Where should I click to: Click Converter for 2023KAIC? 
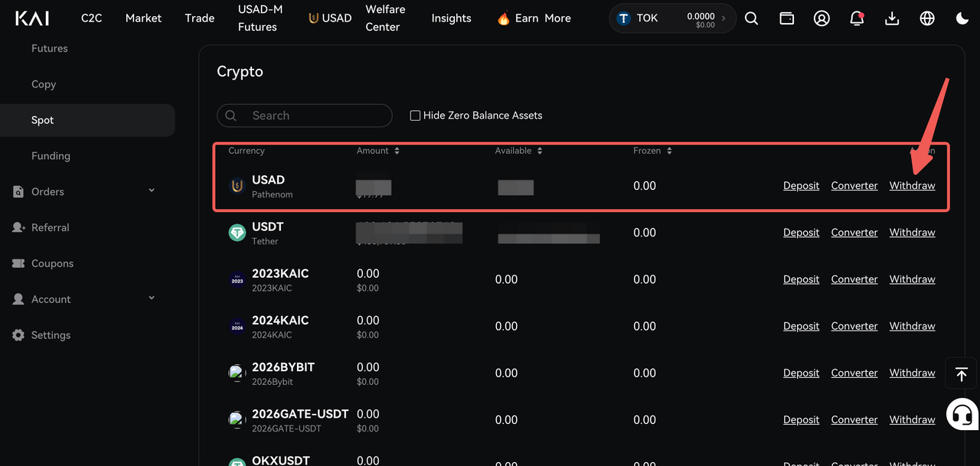point(854,279)
